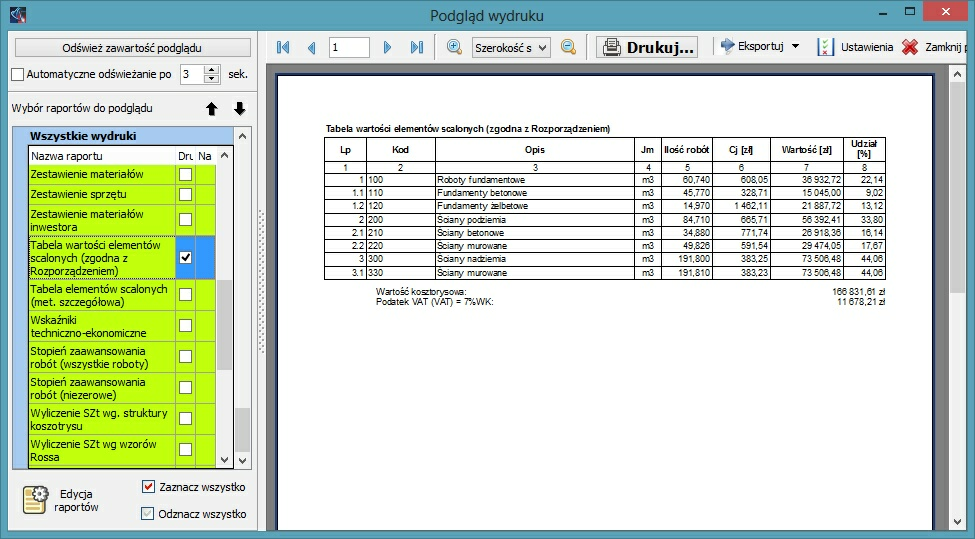Click inner report list scroll down arrow
This screenshot has width=975, height=539.
click(x=224, y=460)
